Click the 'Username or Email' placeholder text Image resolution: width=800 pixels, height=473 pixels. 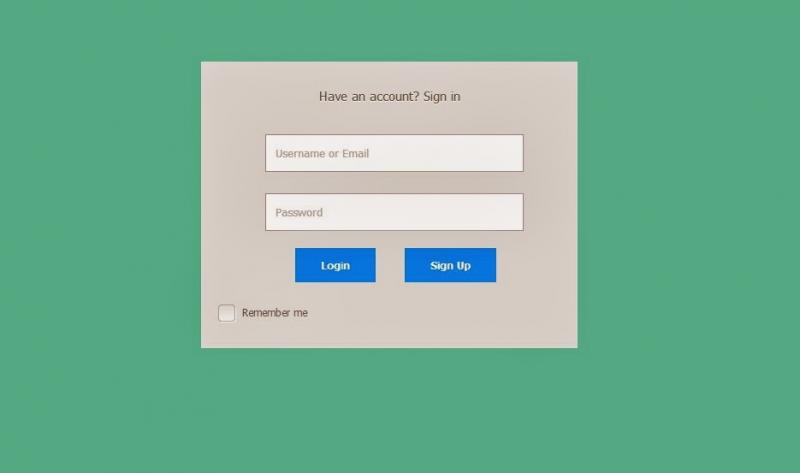tap(322, 154)
